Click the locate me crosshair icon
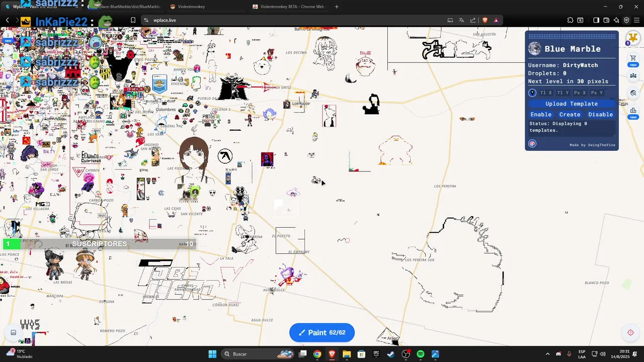 630,332
